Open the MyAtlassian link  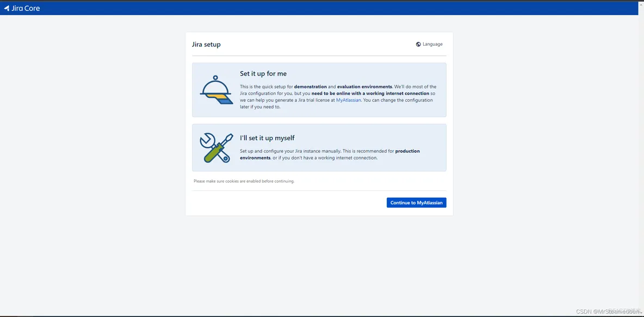coord(348,100)
